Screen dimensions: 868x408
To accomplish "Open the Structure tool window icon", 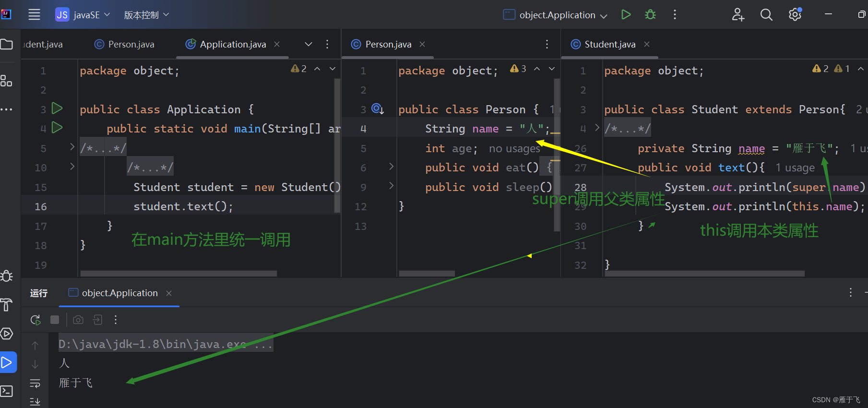I will point(6,80).
